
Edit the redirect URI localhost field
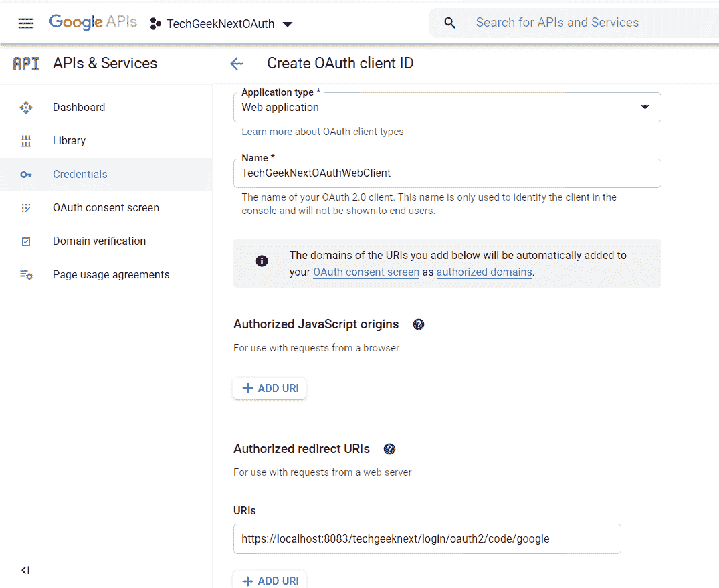pos(427,539)
